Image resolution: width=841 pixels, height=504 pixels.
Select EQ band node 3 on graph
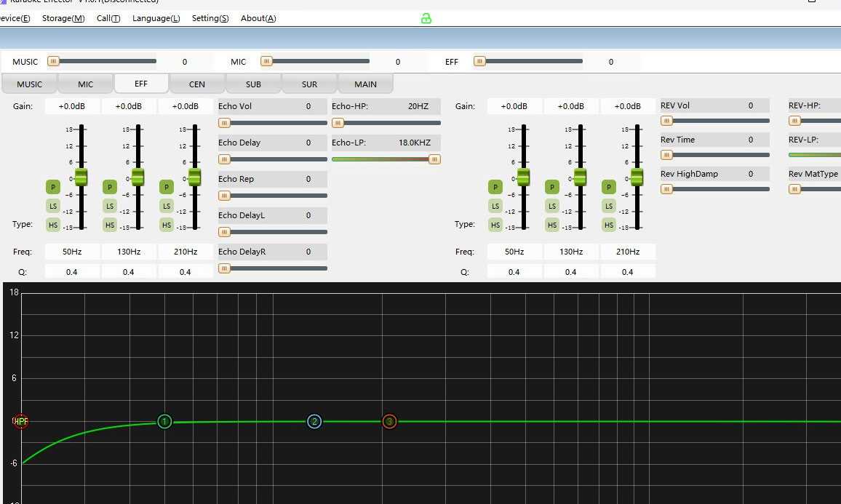[389, 421]
